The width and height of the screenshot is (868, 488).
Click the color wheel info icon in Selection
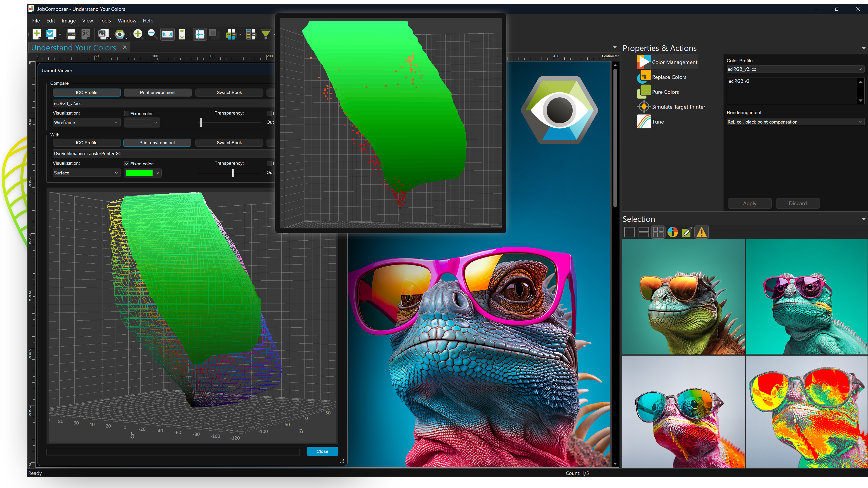(672, 232)
